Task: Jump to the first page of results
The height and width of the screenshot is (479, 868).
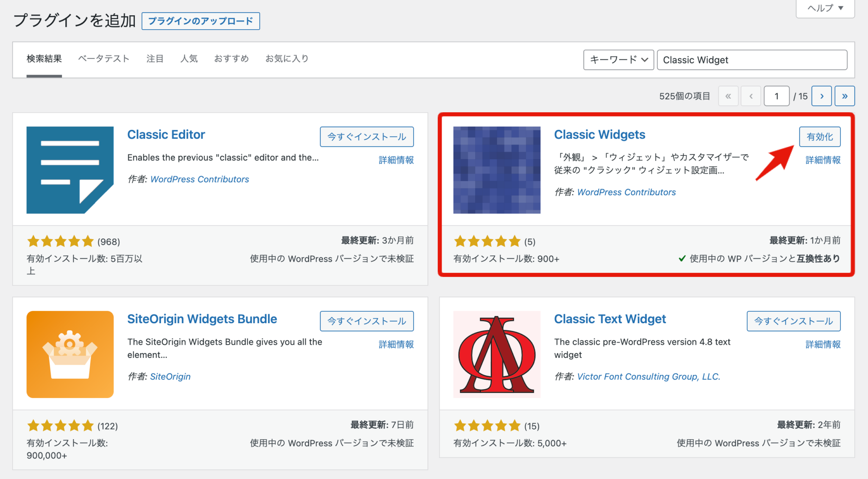Action: click(728, 96)
